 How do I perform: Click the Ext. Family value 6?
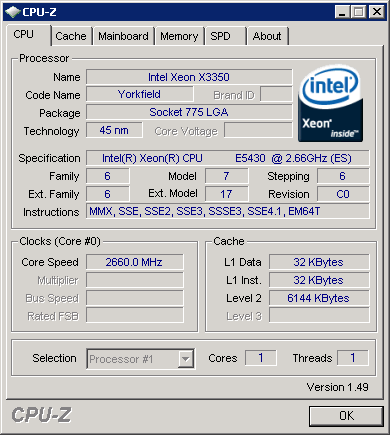pyautogui.click(x=108, y=194)
